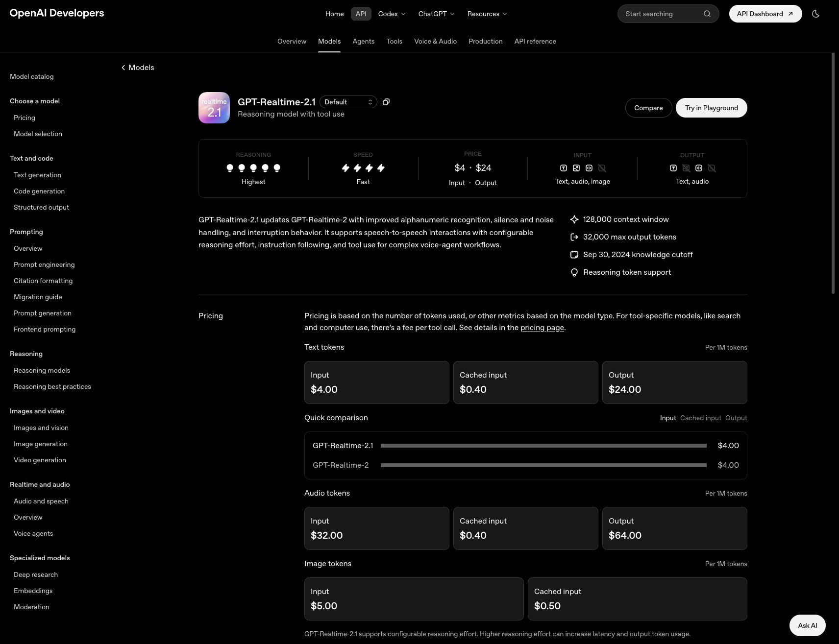The image size is (839, 644).
Task: Select Input in Quick comparison
Action: pos(668,418)
